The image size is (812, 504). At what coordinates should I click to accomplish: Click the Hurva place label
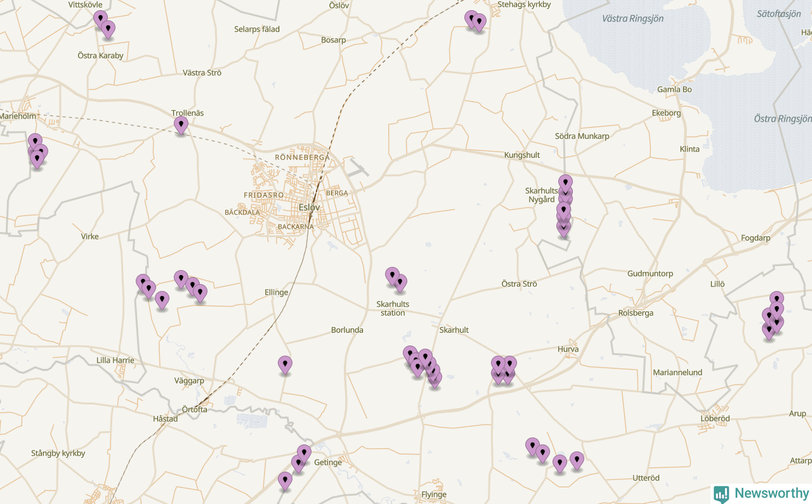click(x=568, y=349)
